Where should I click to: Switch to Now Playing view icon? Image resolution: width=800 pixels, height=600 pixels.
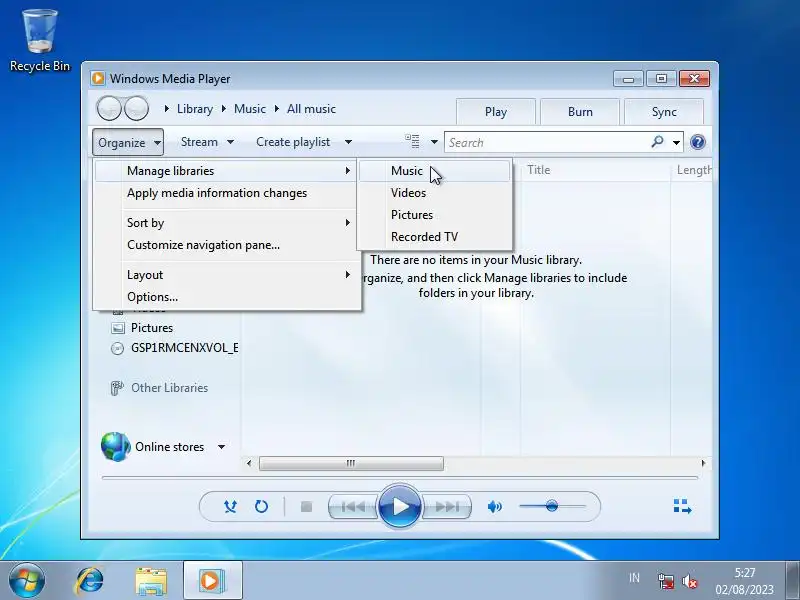tap(682, 506)
